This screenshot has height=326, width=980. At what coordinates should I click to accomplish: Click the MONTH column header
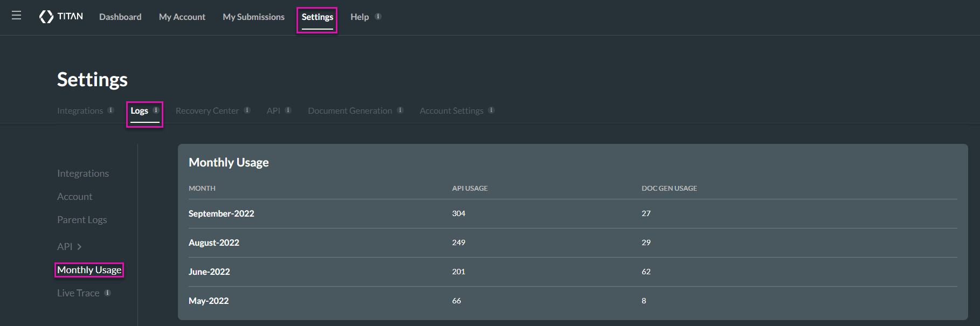[202, 188]
